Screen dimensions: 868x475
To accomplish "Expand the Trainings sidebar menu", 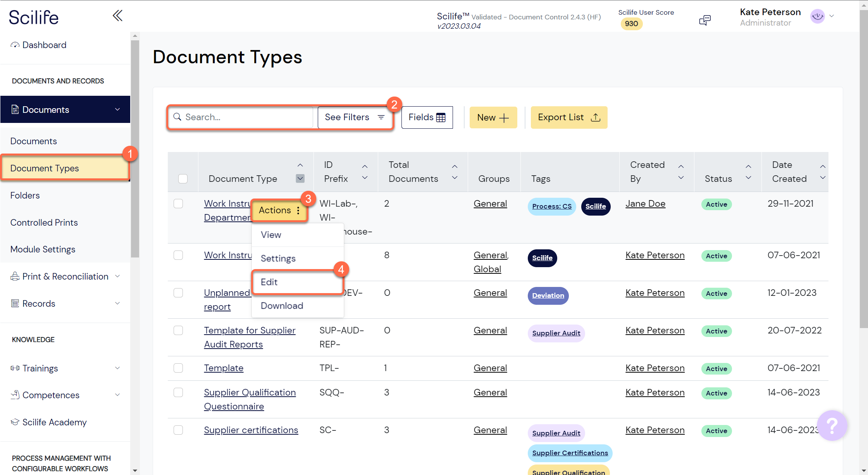I will pyautogui.click(x=117, y=368).
